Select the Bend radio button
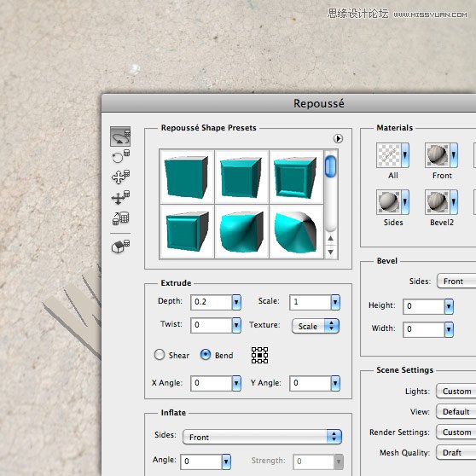The image size is (476, 476). tap(206, 355)
